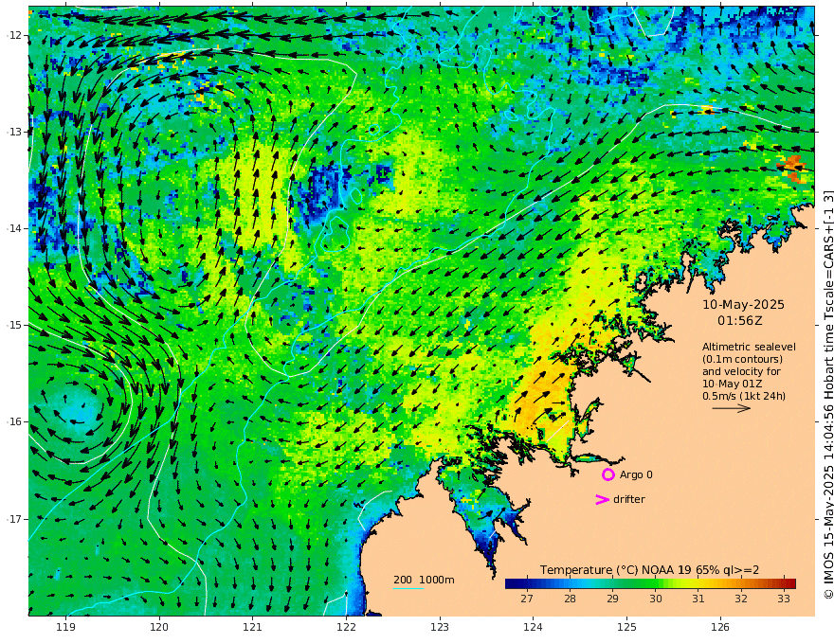
Task: Click the longitude 119 axis label
Action: tap(66, 628)
